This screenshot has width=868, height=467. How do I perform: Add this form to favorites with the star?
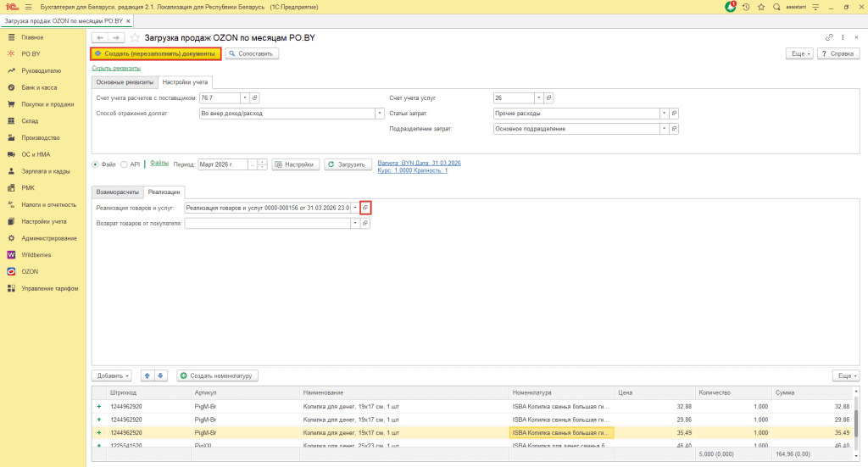135,37
